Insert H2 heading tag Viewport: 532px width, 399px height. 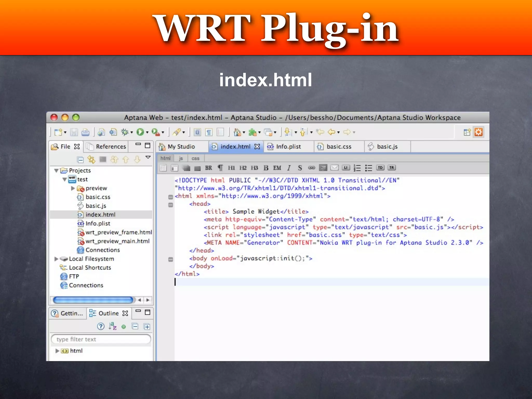[x=243, y=168]
